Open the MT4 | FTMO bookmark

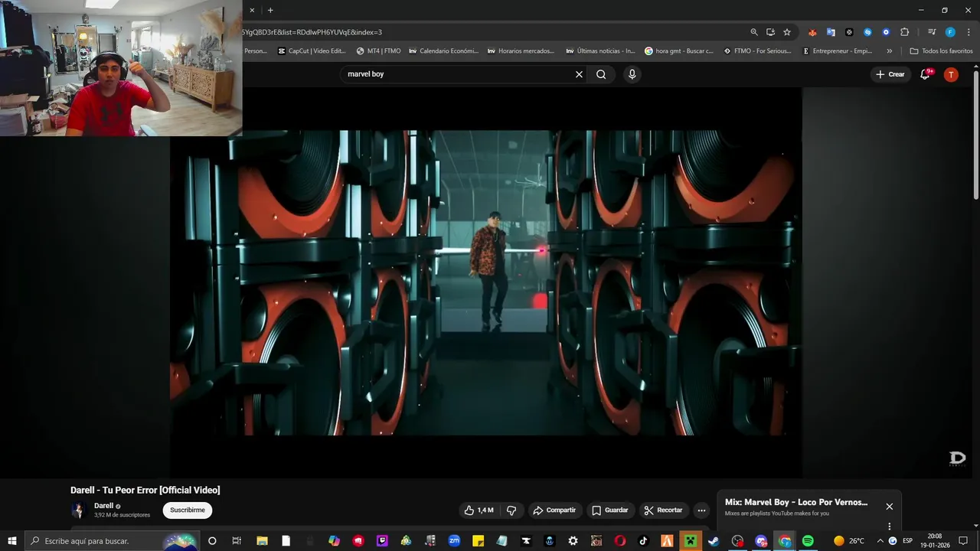378,51
